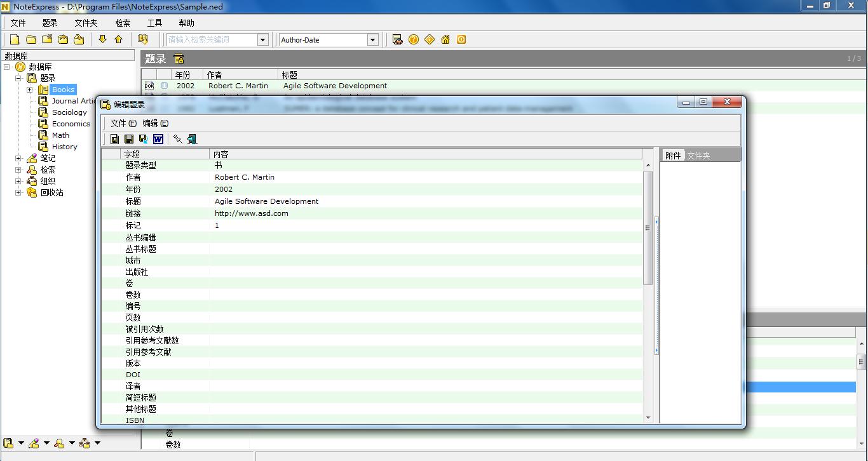Click the third folder icon in main toolbar
Image resolution: width=868 pixels, height=461 pixels.
click(x=47, y=39)
